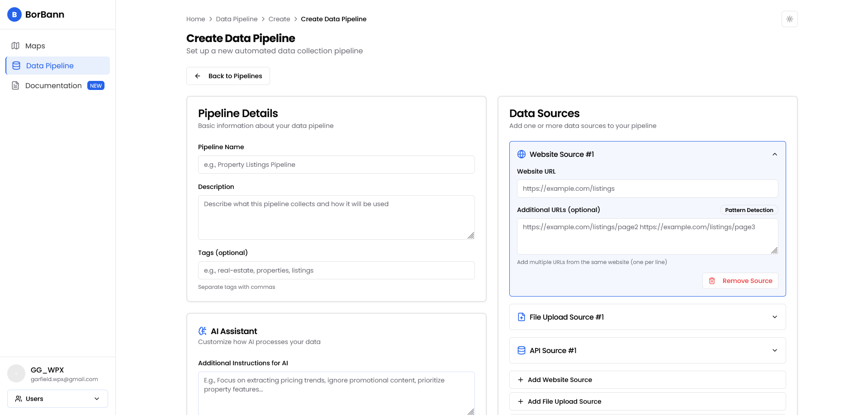Open the Users dropdown in sidebar
The image size is (868, 415).
coord(57,399)
